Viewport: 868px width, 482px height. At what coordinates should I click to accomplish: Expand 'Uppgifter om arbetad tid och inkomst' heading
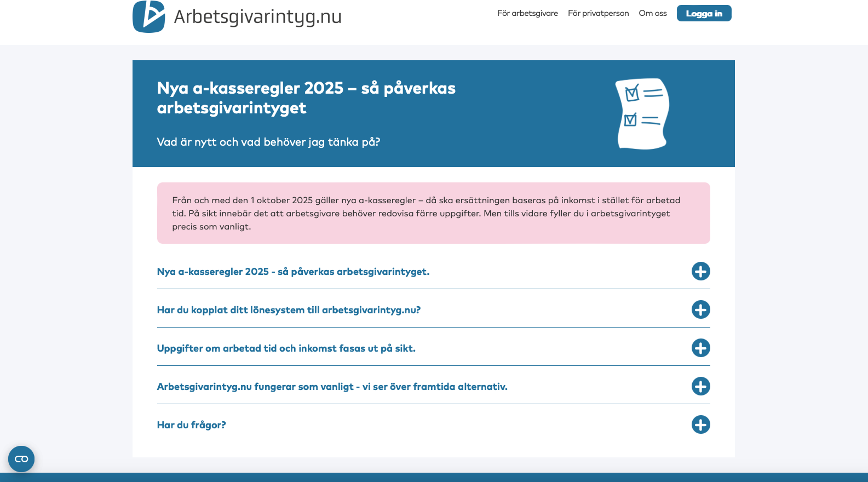point(286,348)
